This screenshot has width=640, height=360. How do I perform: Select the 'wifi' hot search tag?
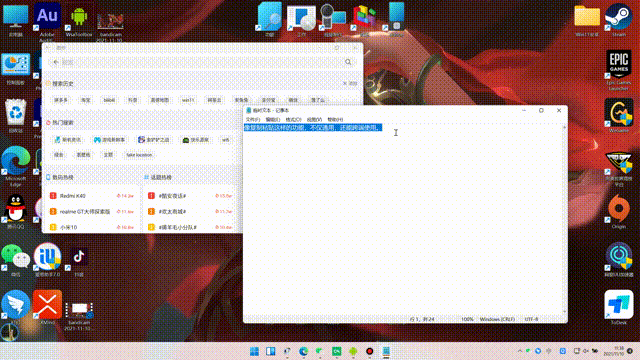point(226,140)
